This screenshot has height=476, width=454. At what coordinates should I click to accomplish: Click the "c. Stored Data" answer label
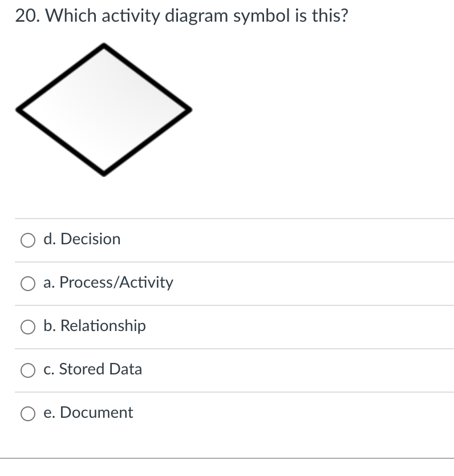[x=92, y=370]
